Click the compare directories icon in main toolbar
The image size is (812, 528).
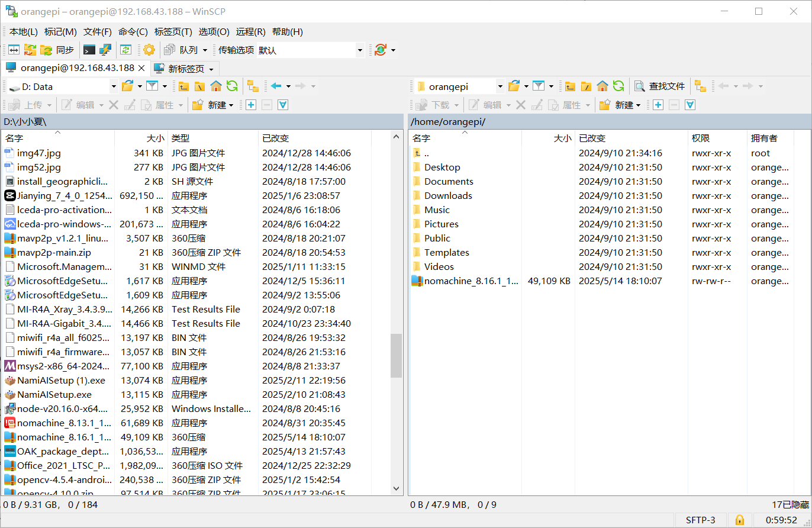click(14, 50)
